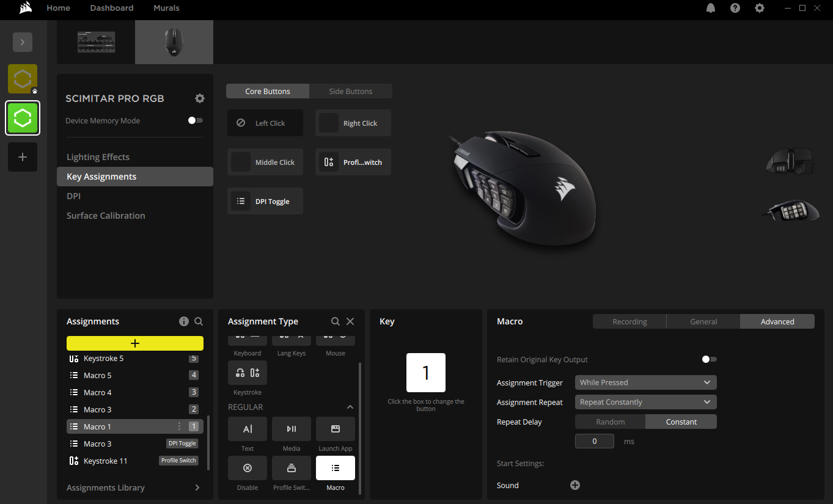Close the Assignment Type panel
833x504 pixels.
point(350,321)
